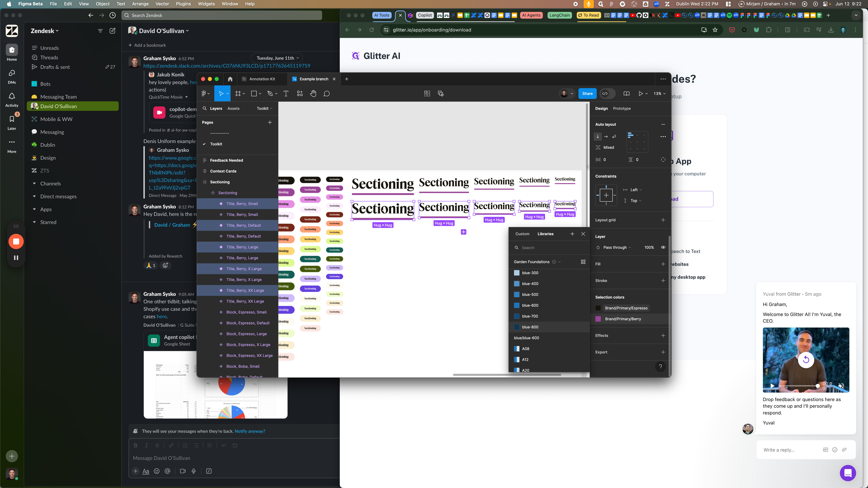The width and height of the screenshot is (868, 488).
Task: Toggle Dev Mode code icon
Action: 605,94
